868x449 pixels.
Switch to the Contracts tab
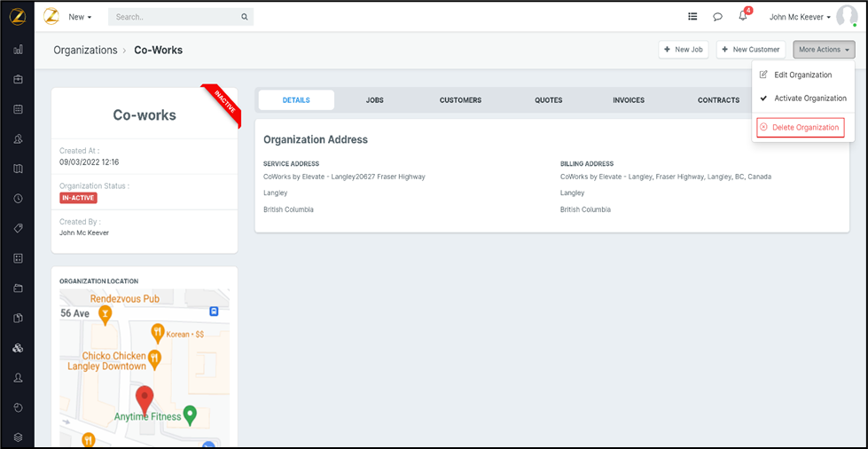tap(718, 100)
